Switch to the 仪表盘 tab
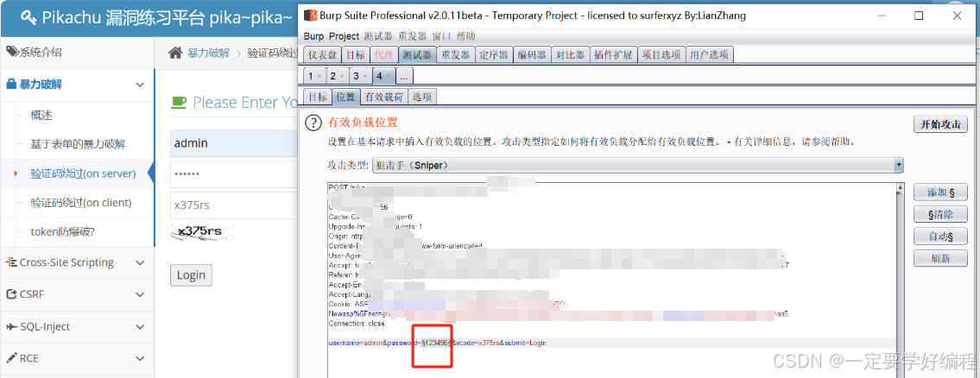The height and width of the screenshot is (378, 980). click(x=323, y=55)
